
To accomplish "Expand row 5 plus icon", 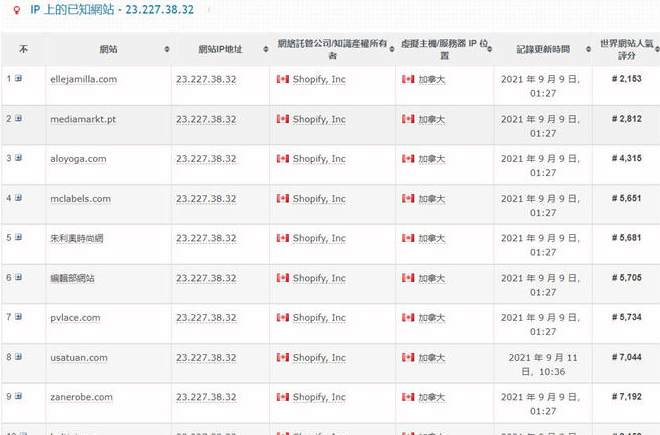I will [18, 237].
